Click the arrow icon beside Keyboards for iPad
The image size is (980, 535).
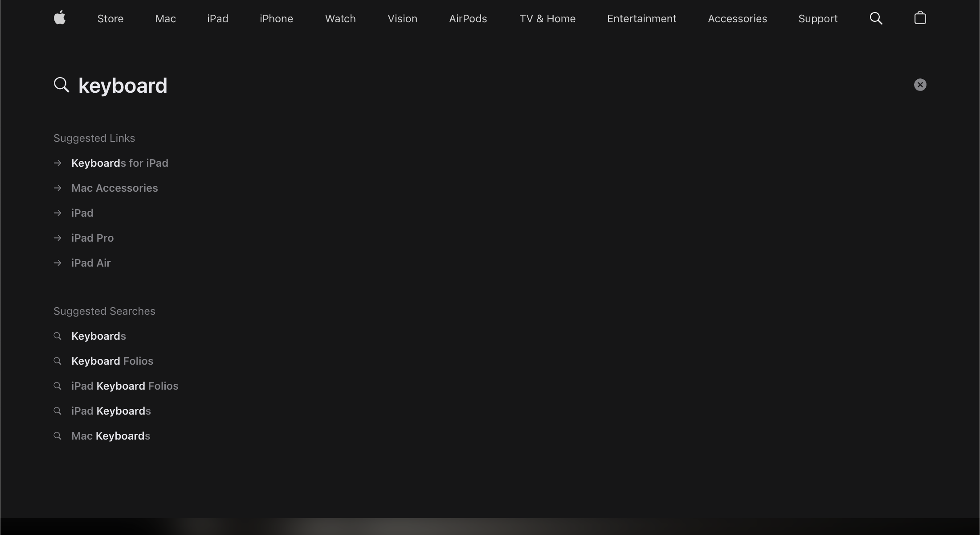coord(58,163)
